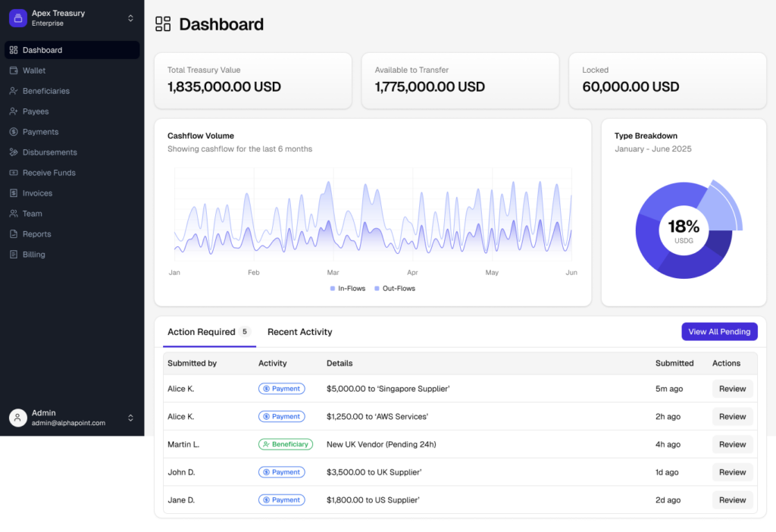Click the Wallet icon in sidebar
This screenshot has height=532, width=776.
click(x=14, y=70)
